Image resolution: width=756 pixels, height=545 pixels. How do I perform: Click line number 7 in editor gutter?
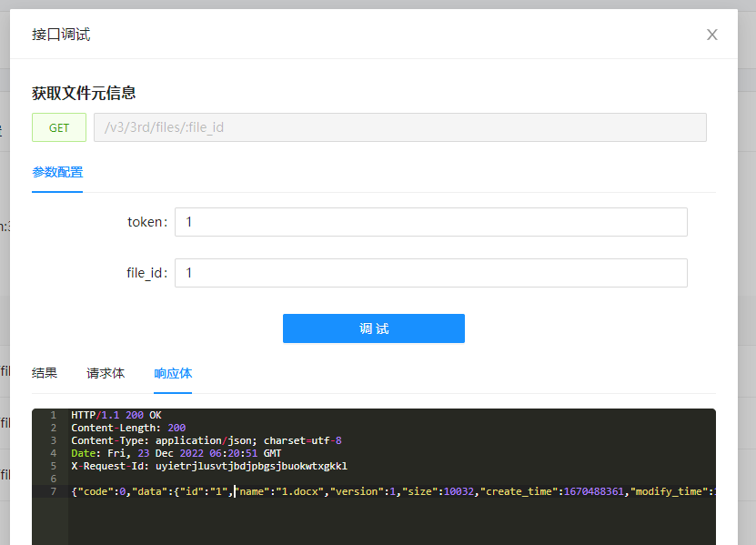(53, 491)
